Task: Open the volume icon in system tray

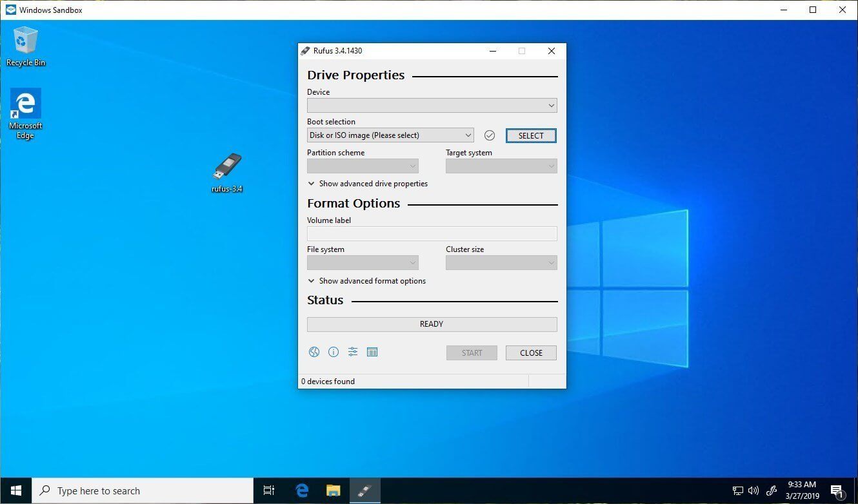Action: coord(753,490)
